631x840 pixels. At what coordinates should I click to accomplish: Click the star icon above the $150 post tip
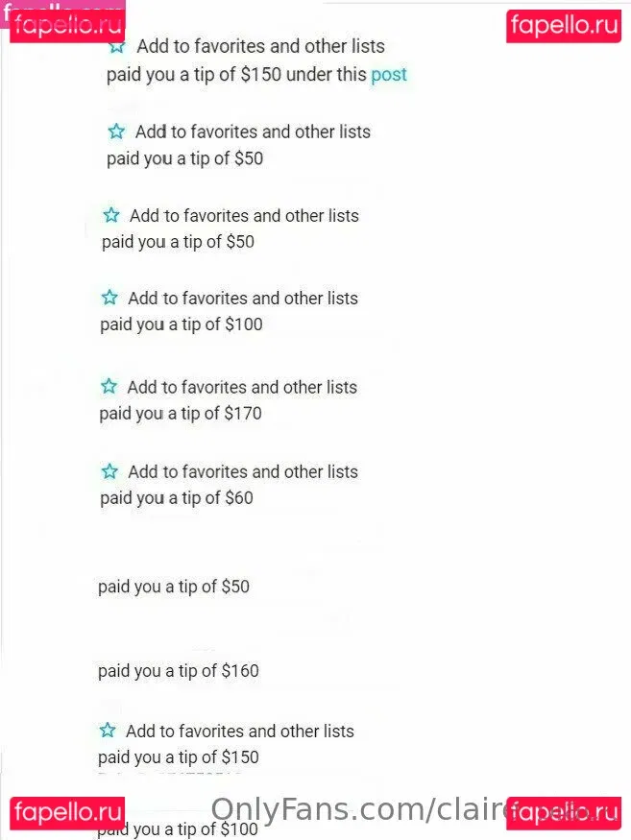pos(117,46)
